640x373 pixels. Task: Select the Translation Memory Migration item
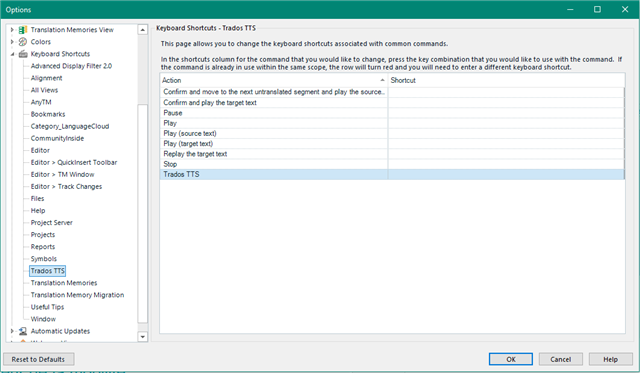[77, 295]
